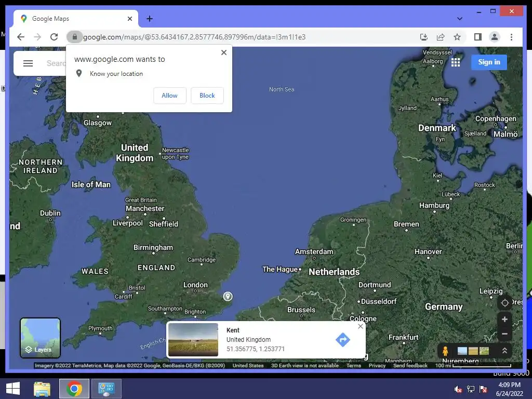Image resolution: width=532 pixels, height=399 pixels.
Task: Open the tab search chevron
Action: [459, 19]
